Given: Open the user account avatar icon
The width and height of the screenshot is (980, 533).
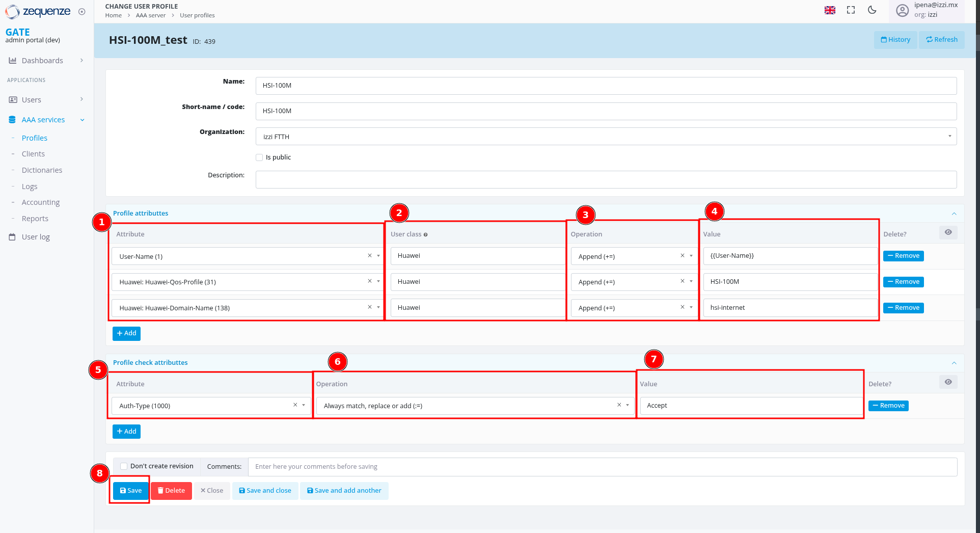Looking at the screenshot, I should click(902, 11).
